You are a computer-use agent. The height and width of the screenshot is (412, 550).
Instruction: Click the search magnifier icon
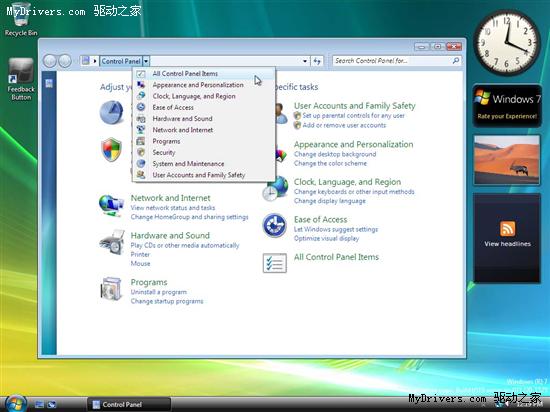click(x=456, y=61)
